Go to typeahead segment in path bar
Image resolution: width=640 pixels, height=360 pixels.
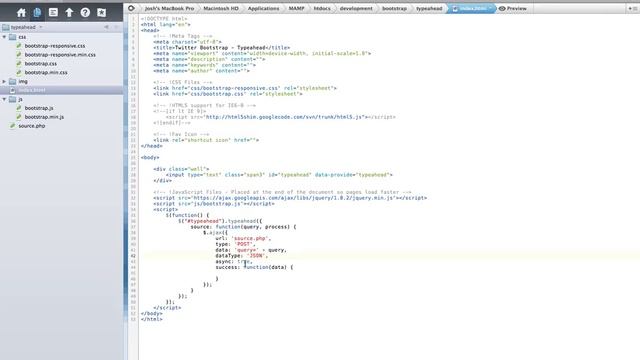429,9
